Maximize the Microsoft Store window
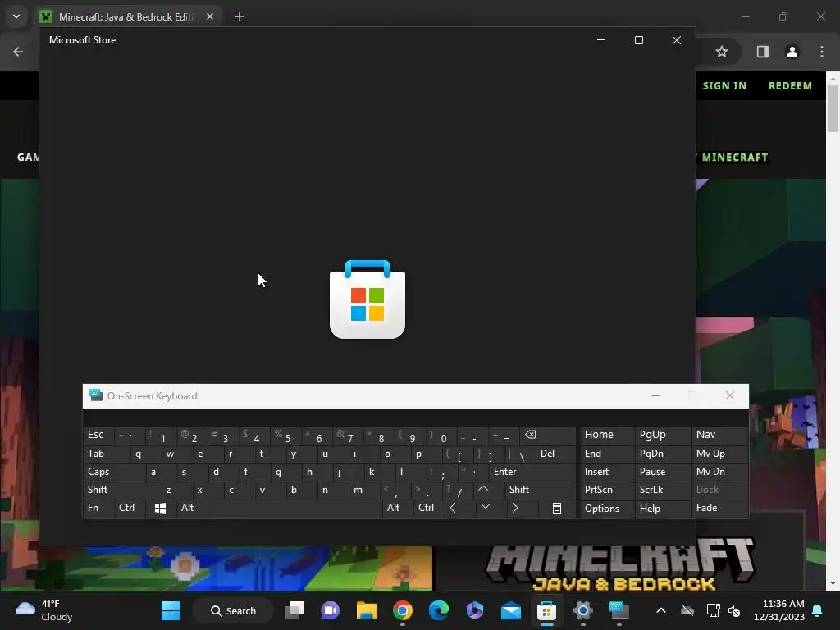840x630 pixels. click(638, 40)
